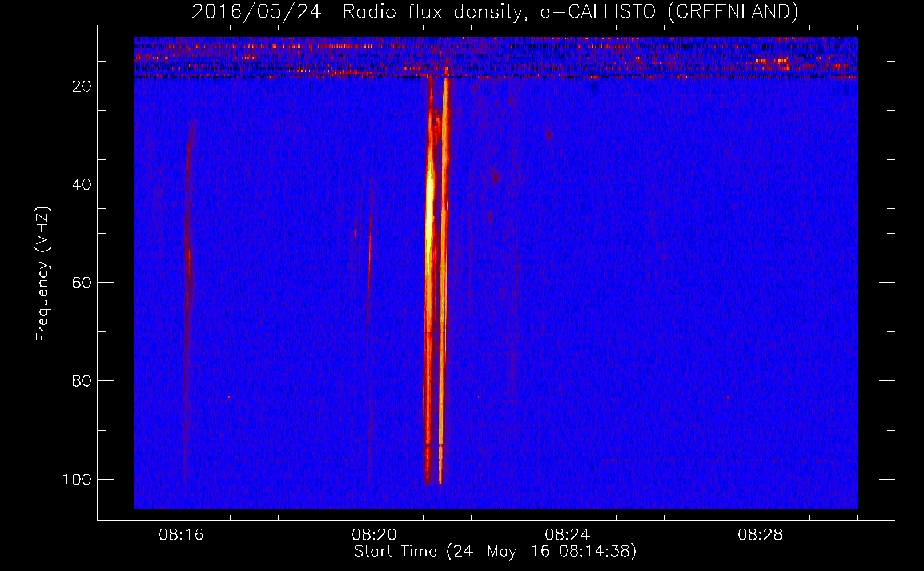Click the '80' frequency tick label
This screenshot has width=924, height=571.
82,381
